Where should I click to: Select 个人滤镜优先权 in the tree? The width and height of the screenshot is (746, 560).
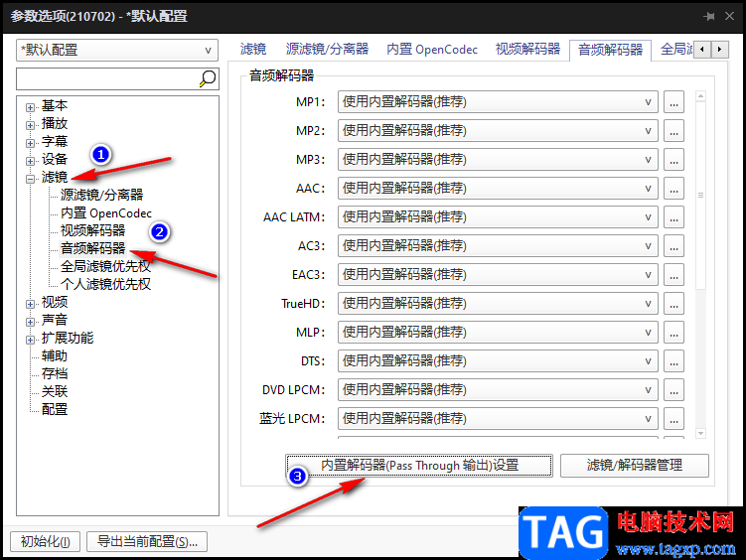[105, 284]
